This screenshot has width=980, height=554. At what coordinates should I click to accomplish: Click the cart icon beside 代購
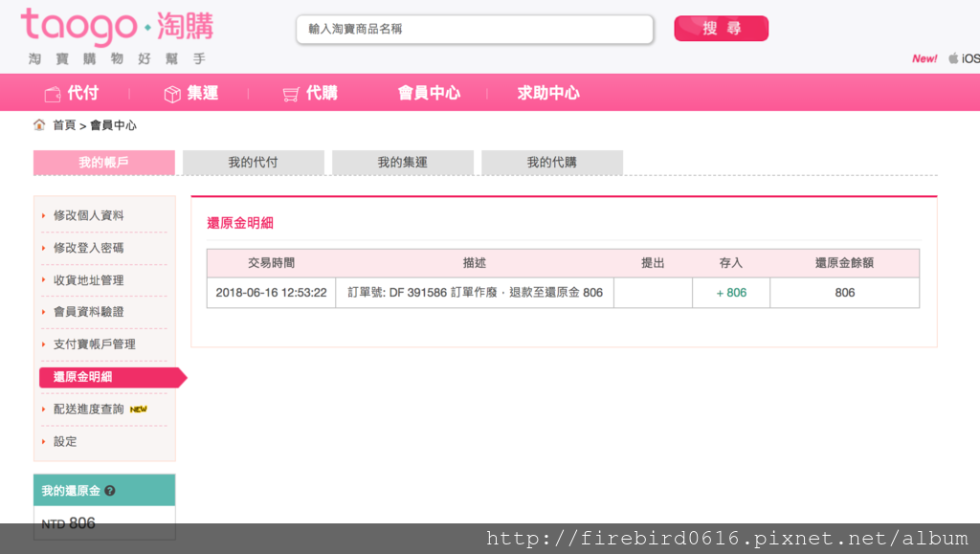point(291,95)
